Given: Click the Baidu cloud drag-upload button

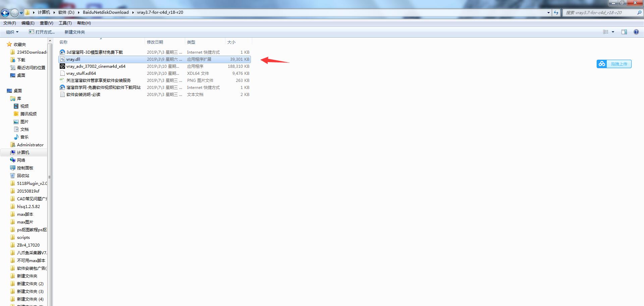Looking at the screenshot, I should coord(614,64).
